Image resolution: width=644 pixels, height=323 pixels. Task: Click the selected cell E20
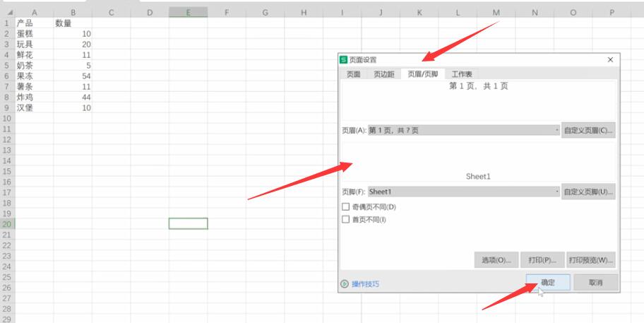pos(188,223)
